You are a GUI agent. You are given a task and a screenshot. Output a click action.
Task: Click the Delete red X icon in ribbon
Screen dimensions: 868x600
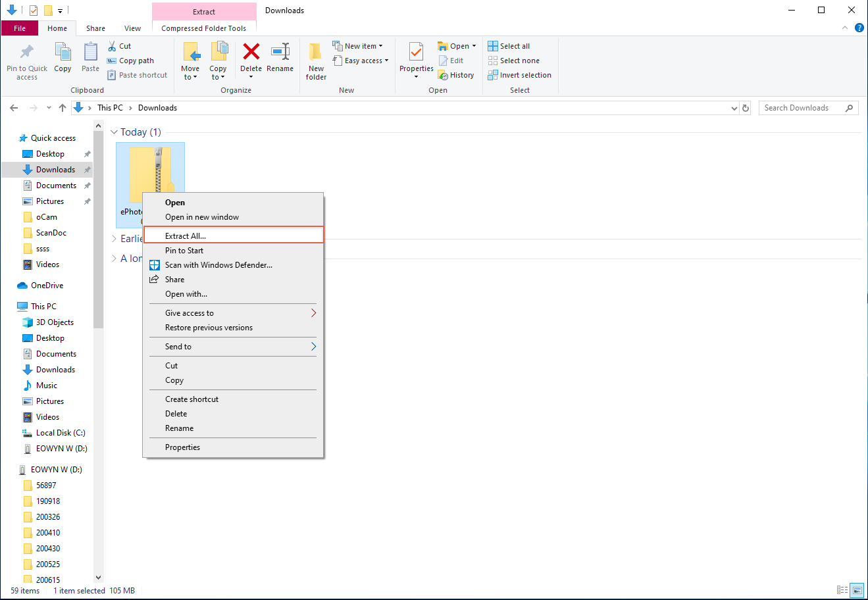pyautogui.click(x=251, y=52)
